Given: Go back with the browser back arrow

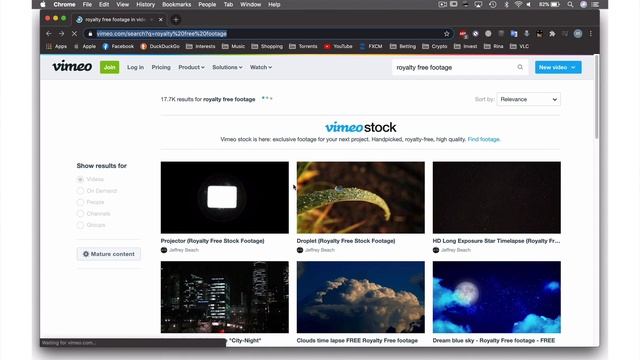Looking at the screenshot, I should 49,34.
